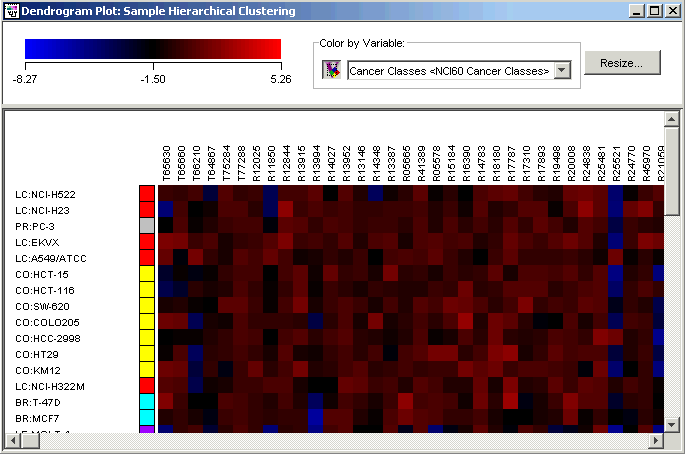Click the R05665 column header
The width and height of the screenshot is (685, 454).
(x=406, y=163)
